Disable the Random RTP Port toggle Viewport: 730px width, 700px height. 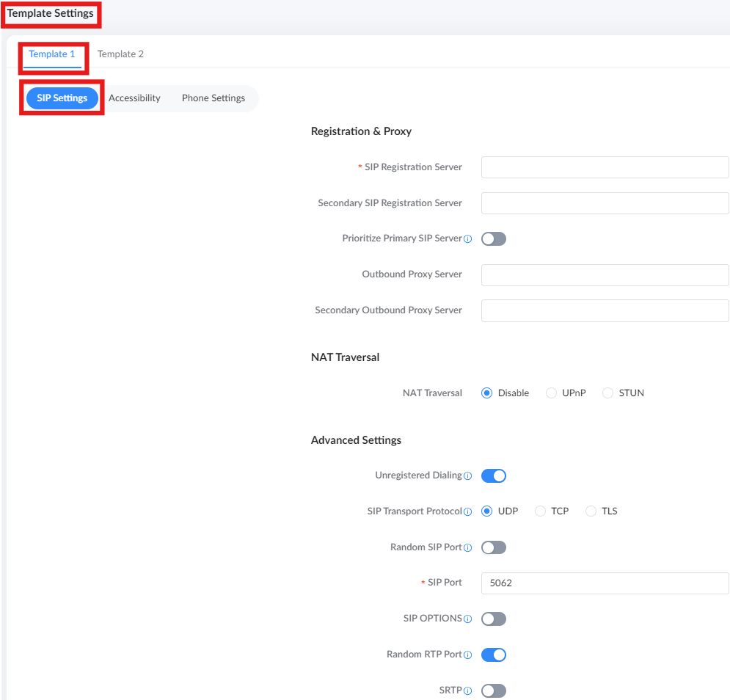coord(494,655)
